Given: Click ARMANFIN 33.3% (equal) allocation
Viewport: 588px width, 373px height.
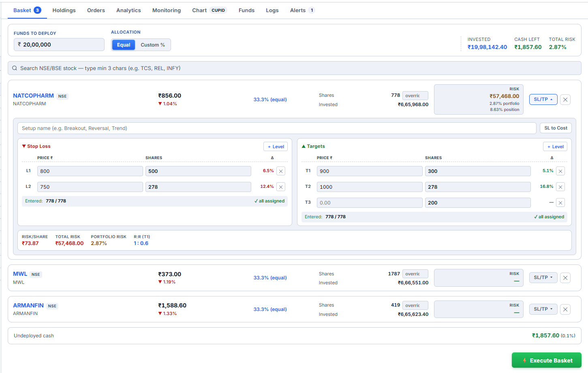Looking at the screenshot, I should 270,309.
